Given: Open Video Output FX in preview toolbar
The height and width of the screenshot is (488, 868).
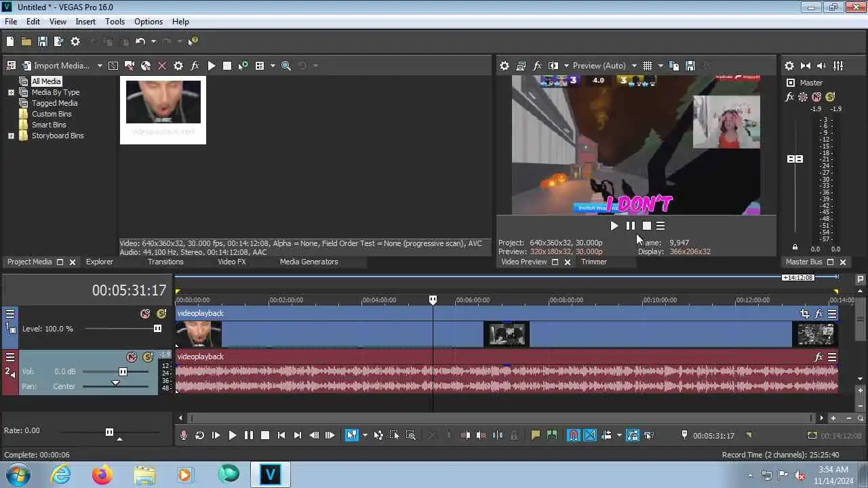Looking at the screenshot, I should [537, 66].
